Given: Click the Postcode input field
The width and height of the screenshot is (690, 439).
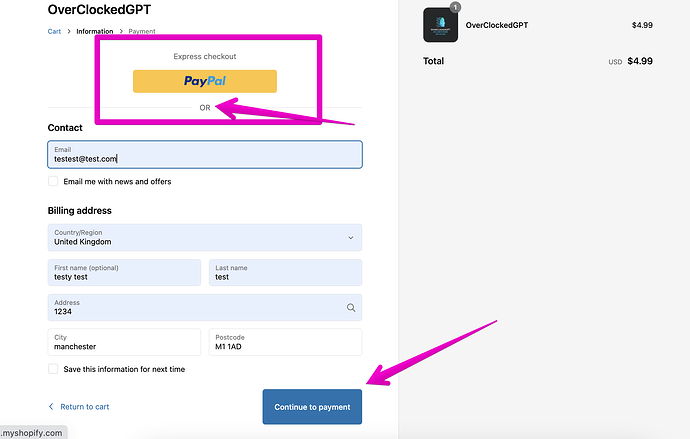Looking at the screenshot, I should [x=285, y=342].
